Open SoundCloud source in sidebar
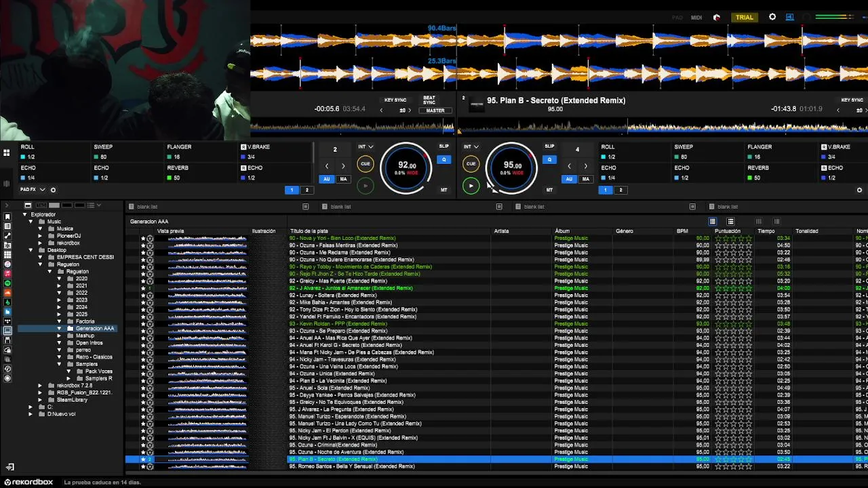Screen dimensions: 868x488 click(x=7, y=292)
